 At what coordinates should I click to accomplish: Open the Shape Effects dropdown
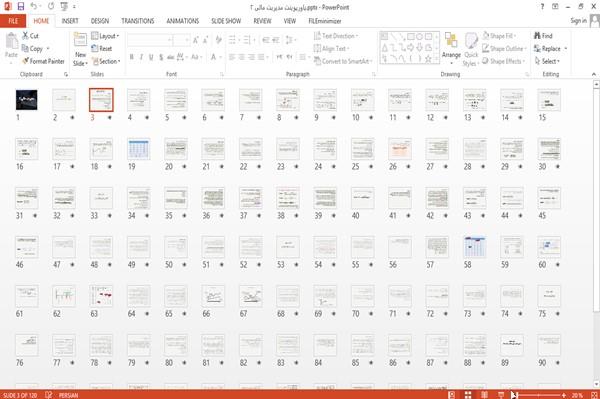coord(504,61)
